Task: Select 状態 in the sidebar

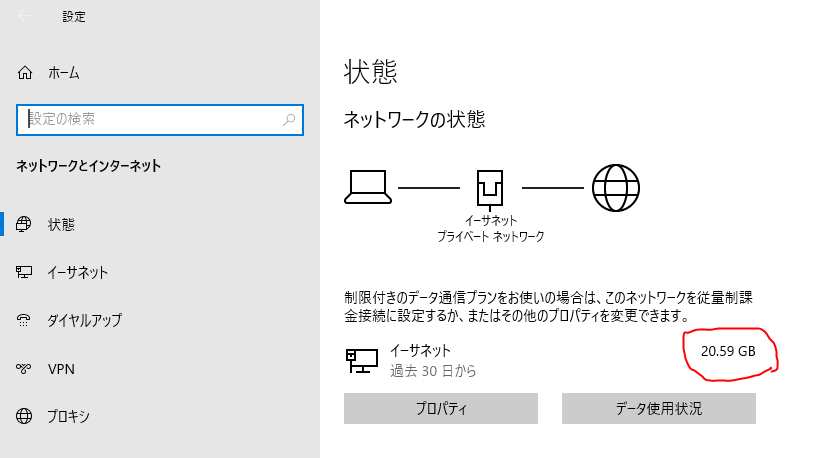Action: pyautogui.click(x=61, y=224)
